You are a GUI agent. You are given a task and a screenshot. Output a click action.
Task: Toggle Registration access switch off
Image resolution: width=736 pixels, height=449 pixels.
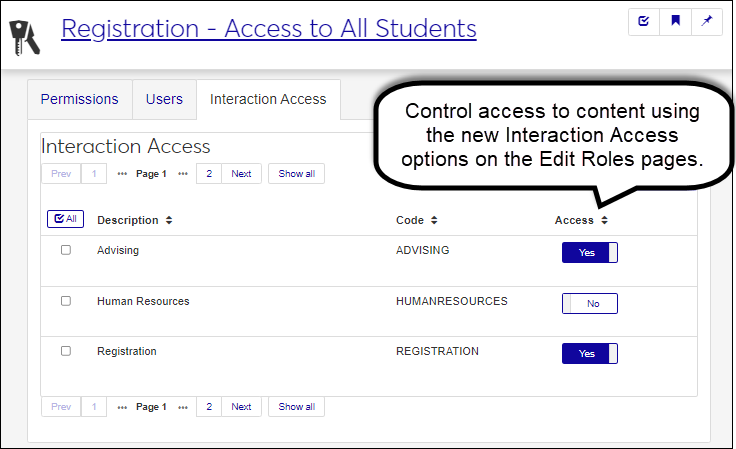click(589, 353)
